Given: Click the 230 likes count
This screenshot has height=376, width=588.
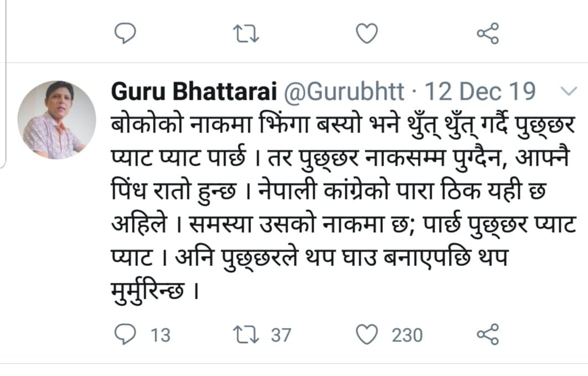Looking at the screenshot, I should coord(407,335).
